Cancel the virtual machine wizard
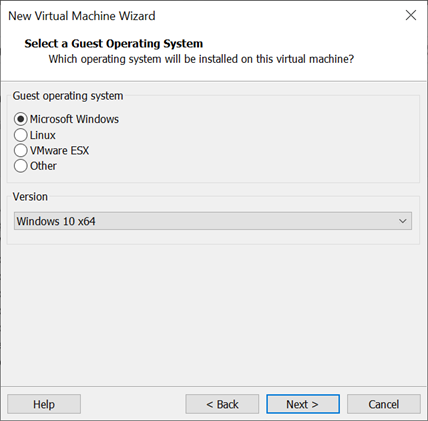This screenshot has width=428, height=421. (384, 404)
